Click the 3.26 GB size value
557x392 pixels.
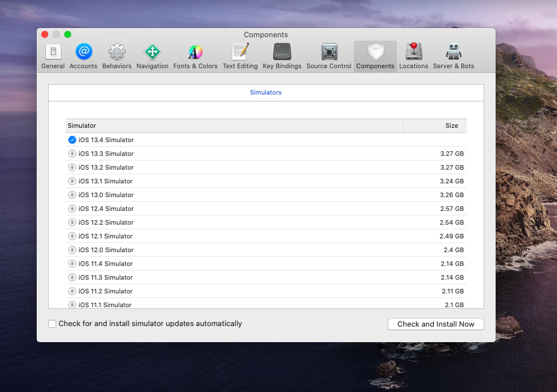click(x=452, y=195)
